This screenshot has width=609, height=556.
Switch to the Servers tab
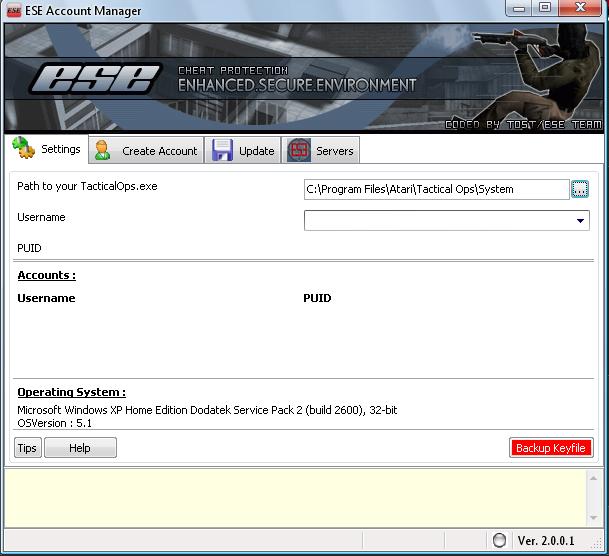320,151
